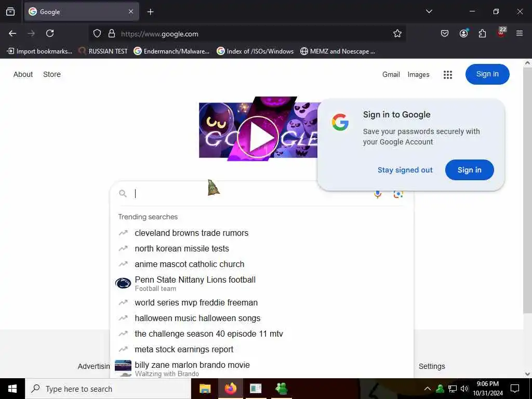The image size is (532, 399).
Task: Open green user icon in system tray
Action: tap(440, 389)
